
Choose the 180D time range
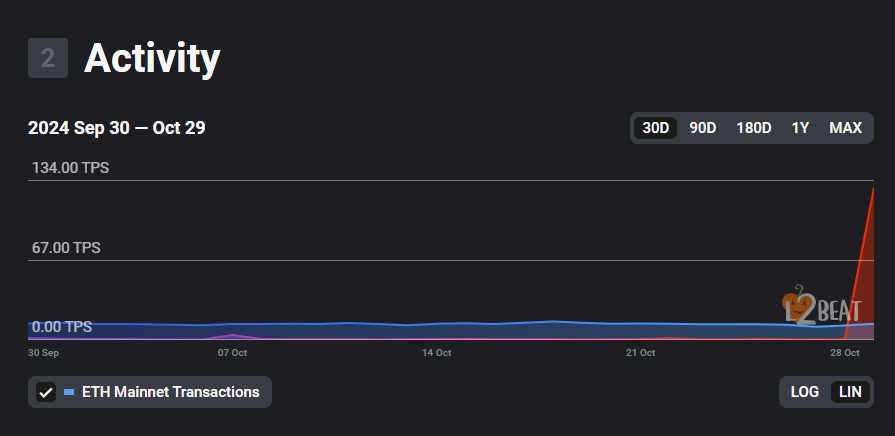753,128
